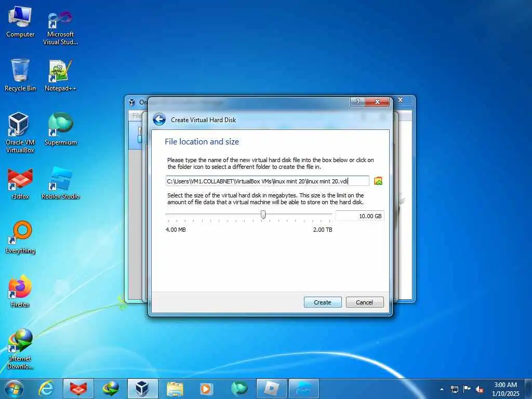Click the virtual disk file path field
Image resolution: width=532 pixels, height=399 pixels.
[x=267, y=181]
